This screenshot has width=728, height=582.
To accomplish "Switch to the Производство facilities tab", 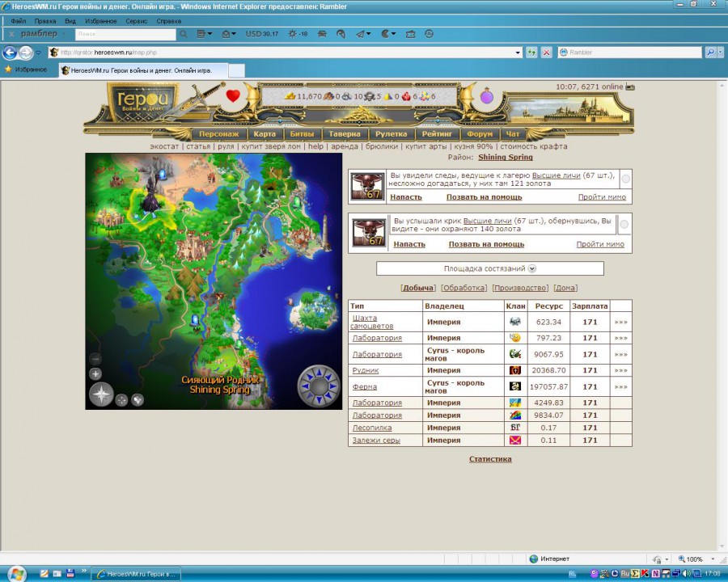I will (x=520, y=288).
